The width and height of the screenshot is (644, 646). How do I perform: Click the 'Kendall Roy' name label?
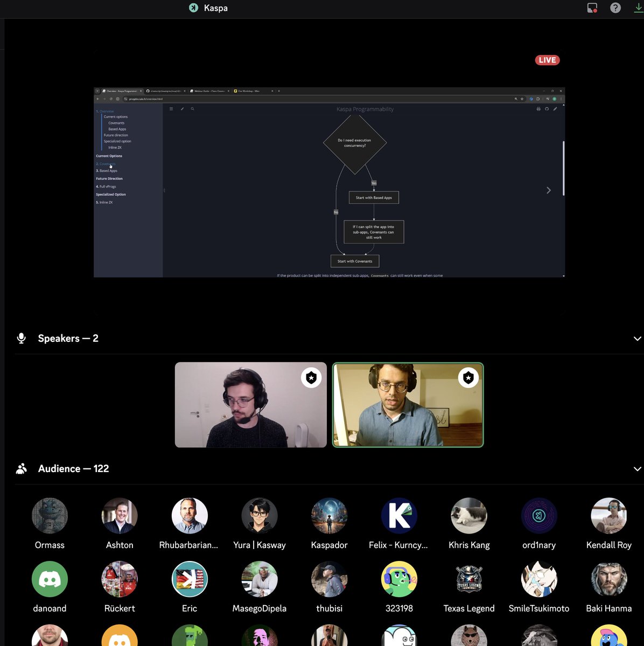tap(609, 545)
